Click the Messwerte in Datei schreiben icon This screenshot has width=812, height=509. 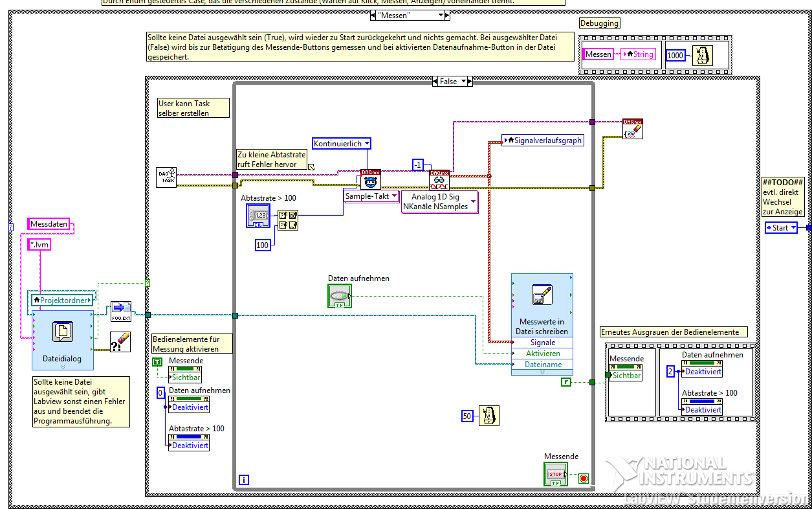(x=542, y=295)
